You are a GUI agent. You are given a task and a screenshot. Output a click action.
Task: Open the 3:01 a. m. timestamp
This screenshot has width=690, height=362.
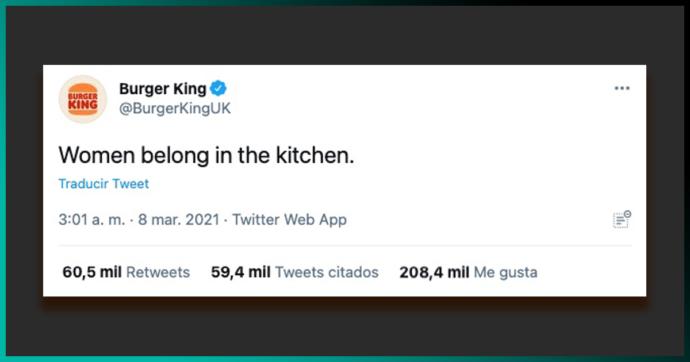click(x=92, y=219)
